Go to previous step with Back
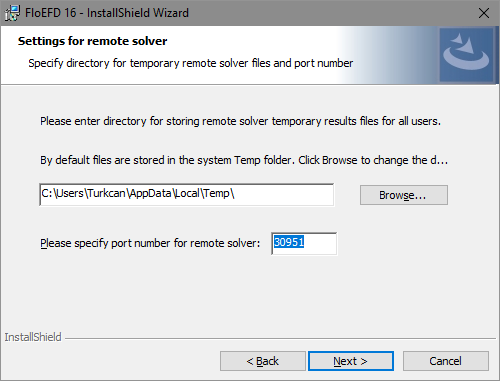 pos(263,361)
